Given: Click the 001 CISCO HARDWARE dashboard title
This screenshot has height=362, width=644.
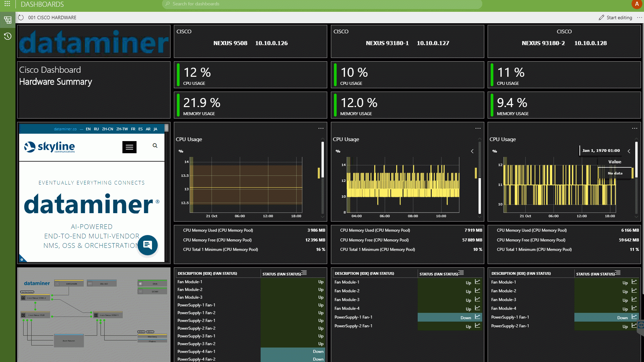Looking at the screenshot, I should point(52,18).
